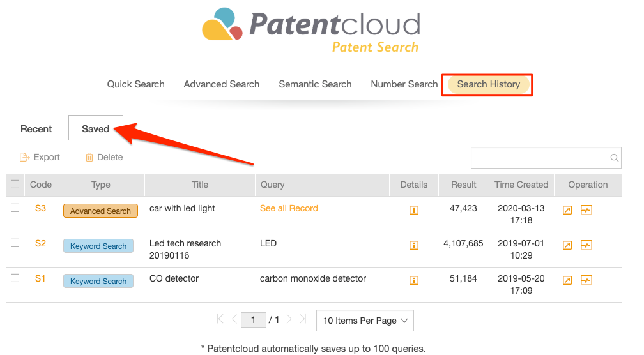Click open-search arrow icon for S1

coord(567,280)
